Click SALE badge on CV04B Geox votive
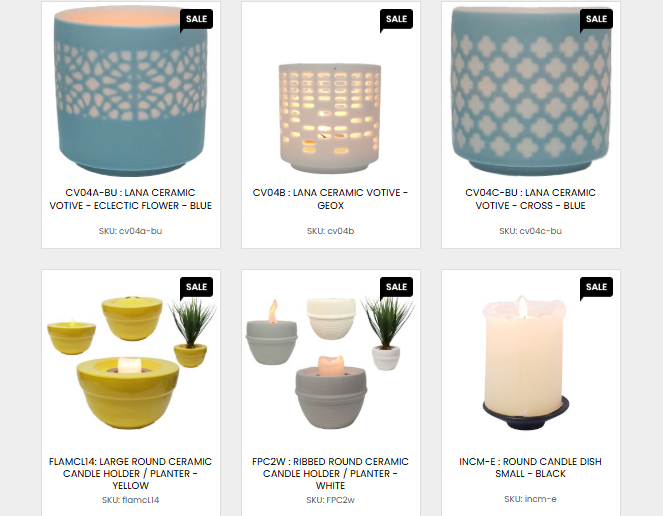 (396, 19)
